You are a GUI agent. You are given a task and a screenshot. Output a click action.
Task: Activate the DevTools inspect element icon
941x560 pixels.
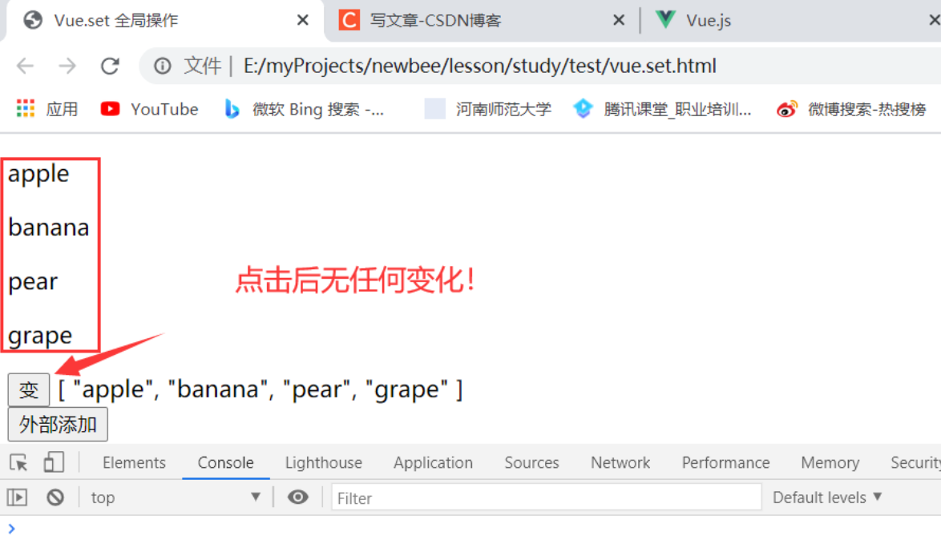(x=18, y=462)
